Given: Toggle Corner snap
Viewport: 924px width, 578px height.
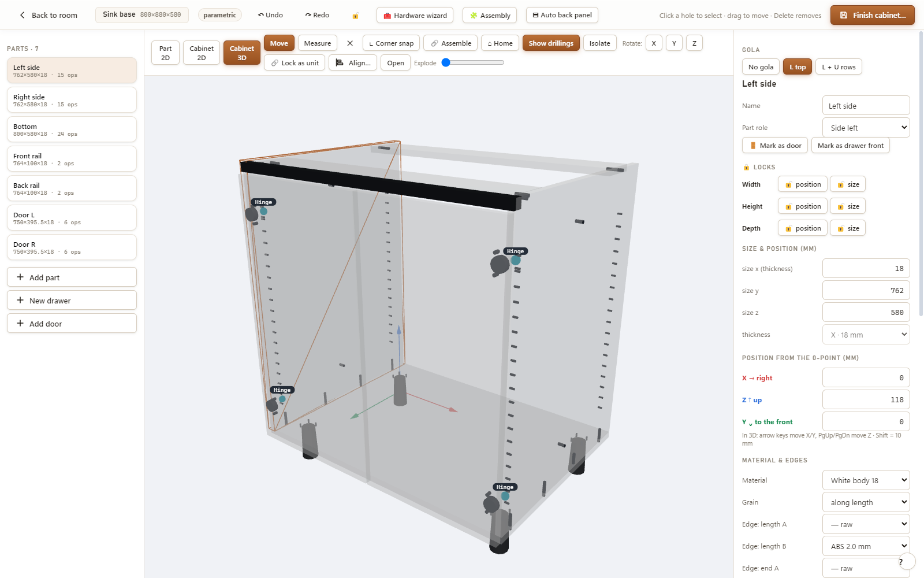Looking at the screenshot, I should pyautogui.click(x=392, y=43).
